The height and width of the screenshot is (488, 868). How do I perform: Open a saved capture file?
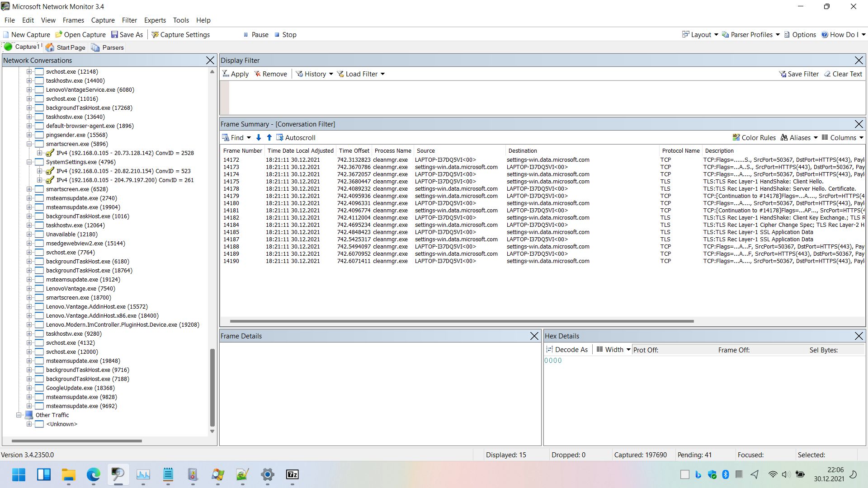point(80,35)
